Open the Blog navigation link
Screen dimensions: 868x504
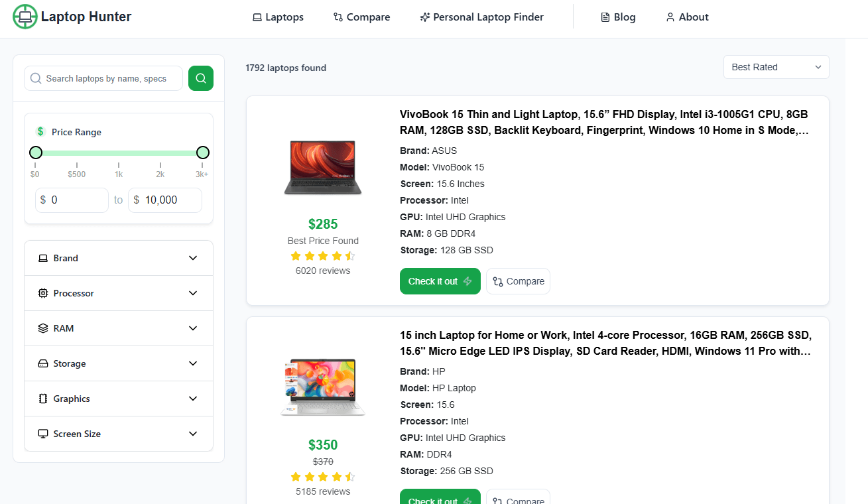(618, 17)
